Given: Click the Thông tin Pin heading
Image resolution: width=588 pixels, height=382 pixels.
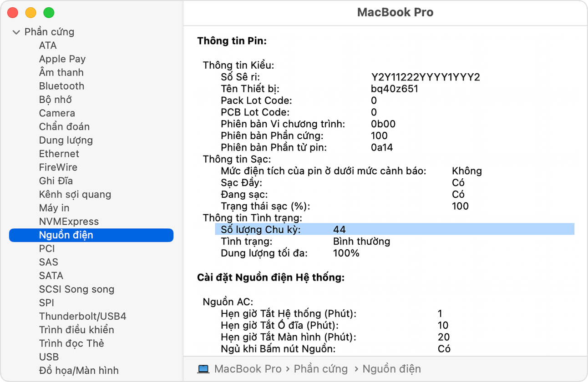Looking at the screenshot, I should 232,41.
